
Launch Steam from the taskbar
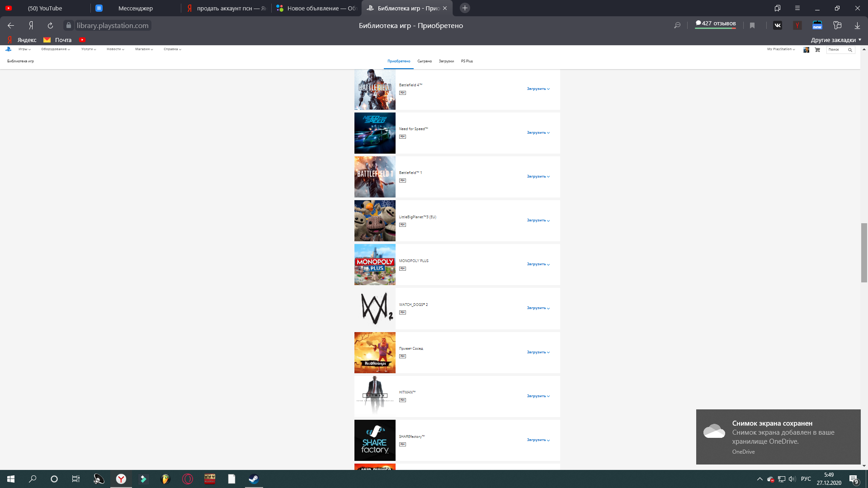point(254,479)
